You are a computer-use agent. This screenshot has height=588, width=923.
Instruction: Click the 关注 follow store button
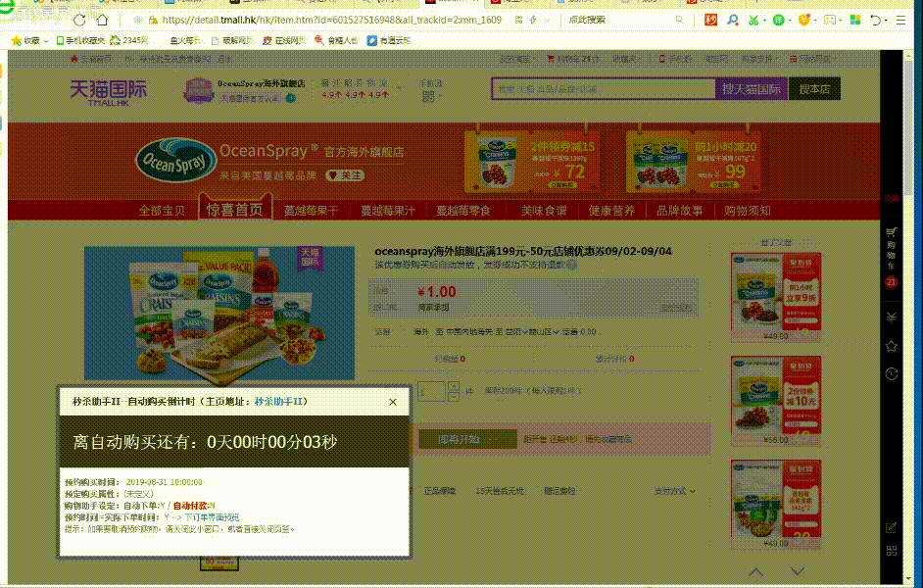coord(345,175)
